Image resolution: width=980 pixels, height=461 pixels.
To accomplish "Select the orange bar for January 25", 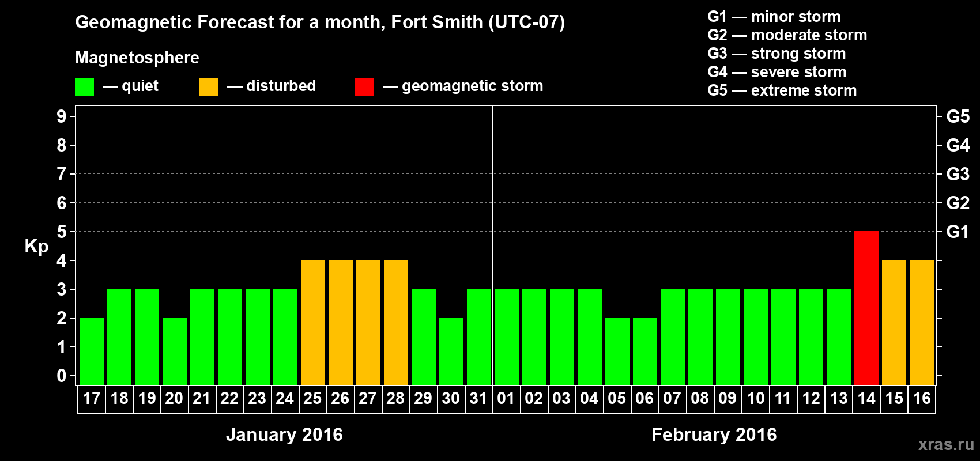I will pyautogui.click(x=313, y=322).
